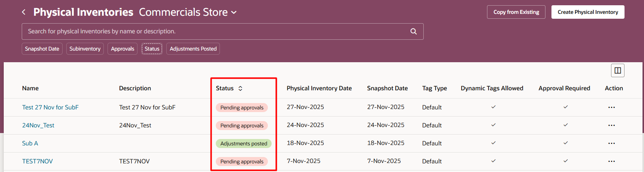Open three-dot actions for TEST7NOV
This screenshot has height=172, width=644.
[x=611, y=161]
